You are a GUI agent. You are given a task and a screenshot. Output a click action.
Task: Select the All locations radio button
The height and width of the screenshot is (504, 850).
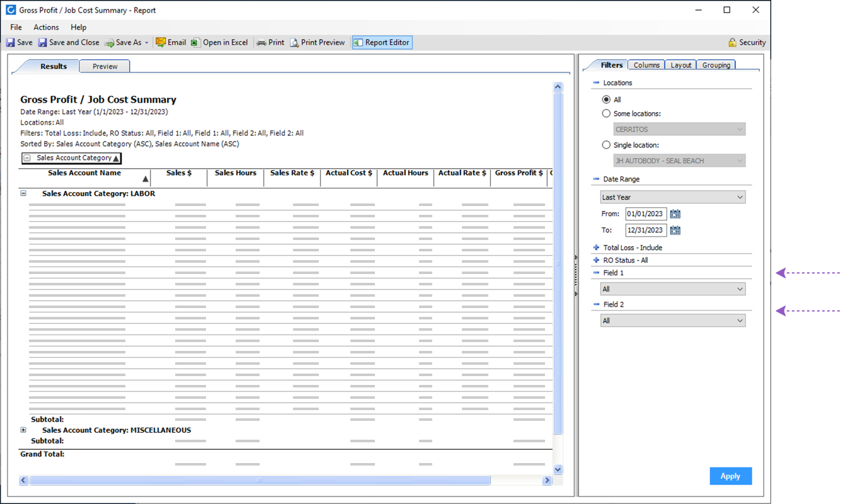(606, 100)
